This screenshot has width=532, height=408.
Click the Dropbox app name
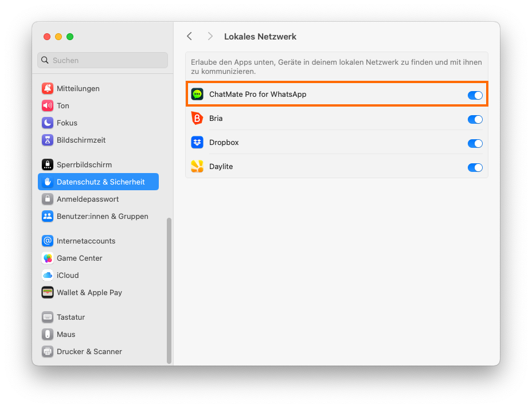tap(224, 143)
